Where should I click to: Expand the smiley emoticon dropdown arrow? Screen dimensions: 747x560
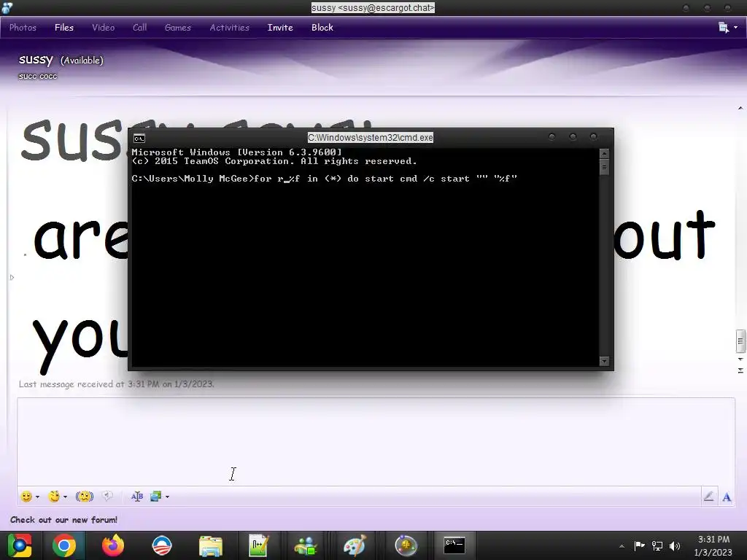pyautogui.click(x=38, y=497)
